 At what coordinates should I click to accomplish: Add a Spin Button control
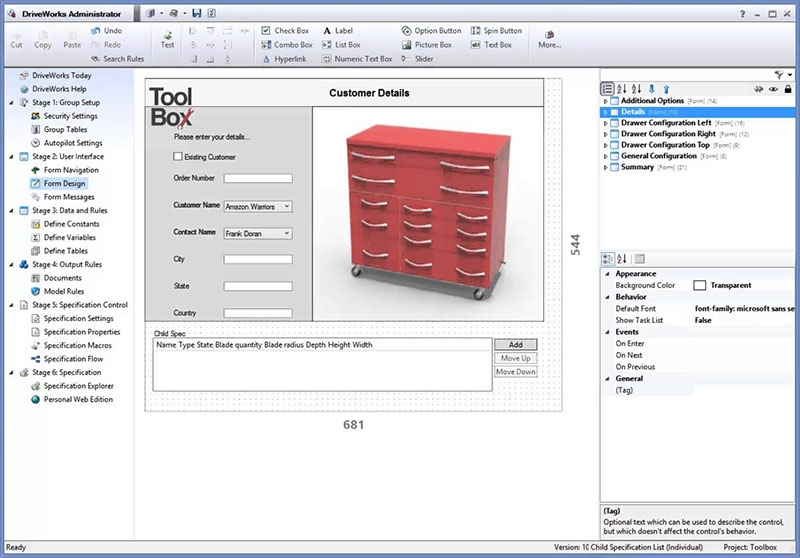(496, 31)
